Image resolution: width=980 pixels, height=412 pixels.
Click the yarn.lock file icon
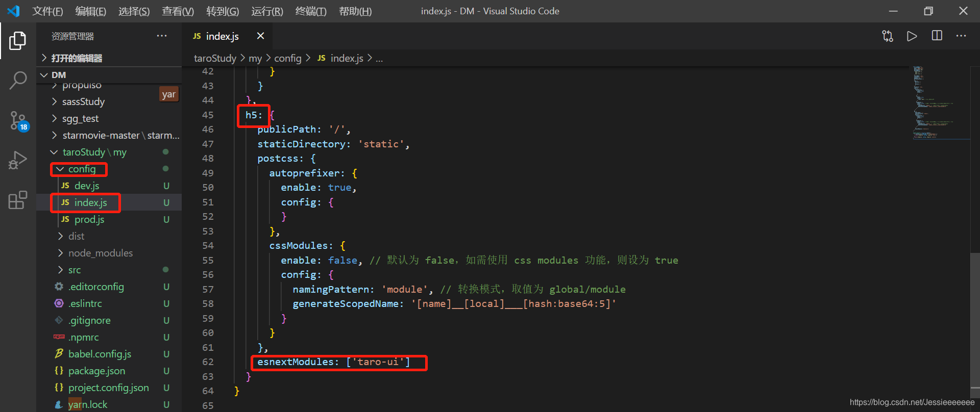(59, 405)
